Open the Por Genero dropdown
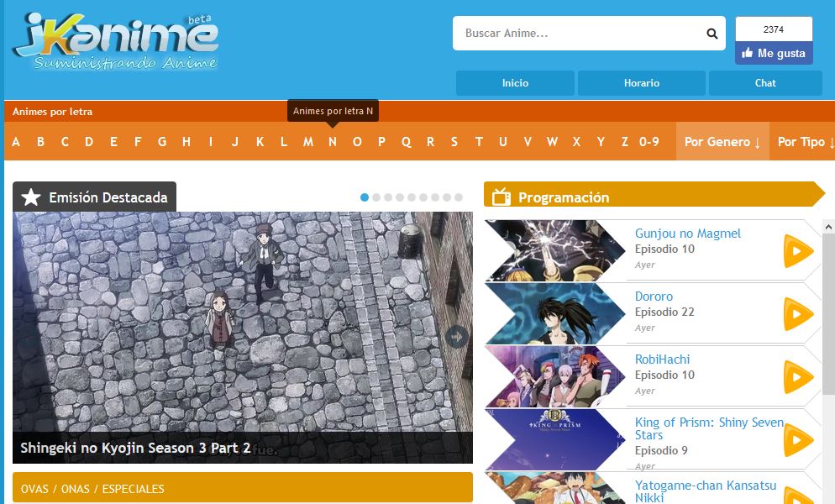The height and width of the screenshot is (504, 835). coord(721,141)
